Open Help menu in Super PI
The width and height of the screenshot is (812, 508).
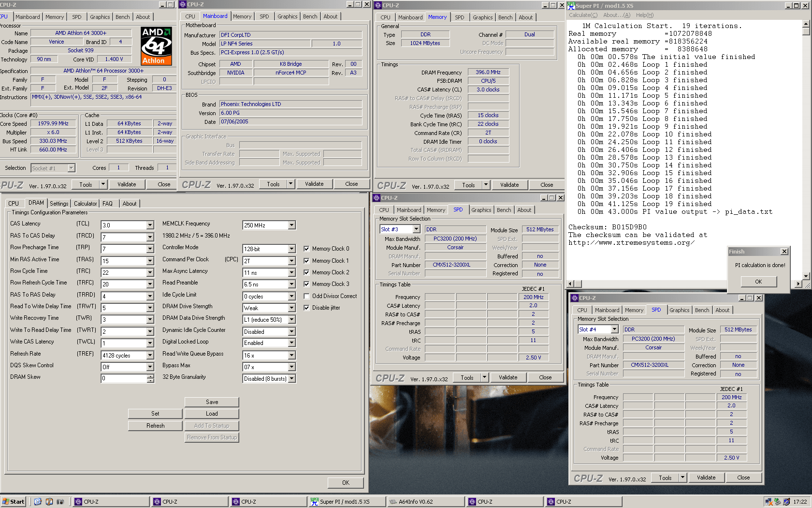(645, 15)
